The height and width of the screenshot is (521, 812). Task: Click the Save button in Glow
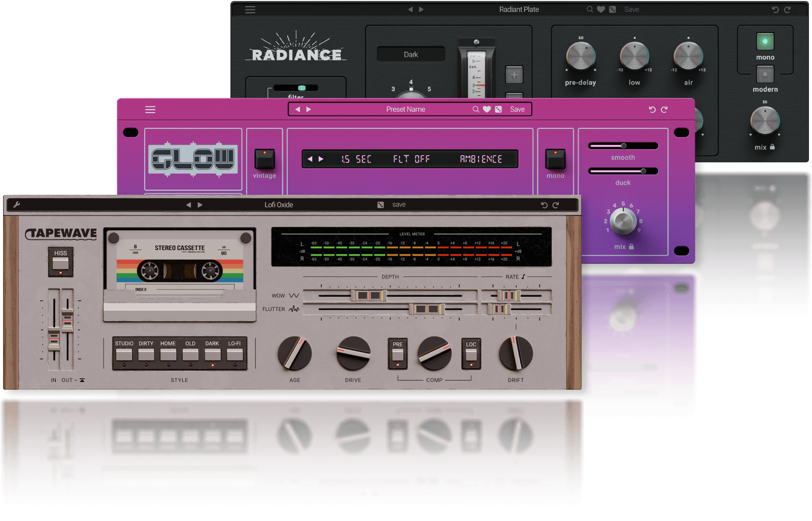tap(517, 110)
